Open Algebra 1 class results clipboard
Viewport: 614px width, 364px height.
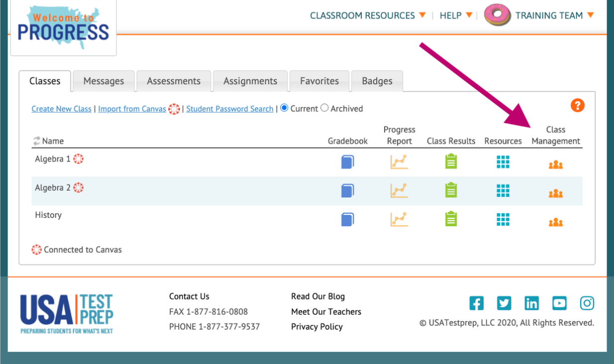(x=451, y=161)
